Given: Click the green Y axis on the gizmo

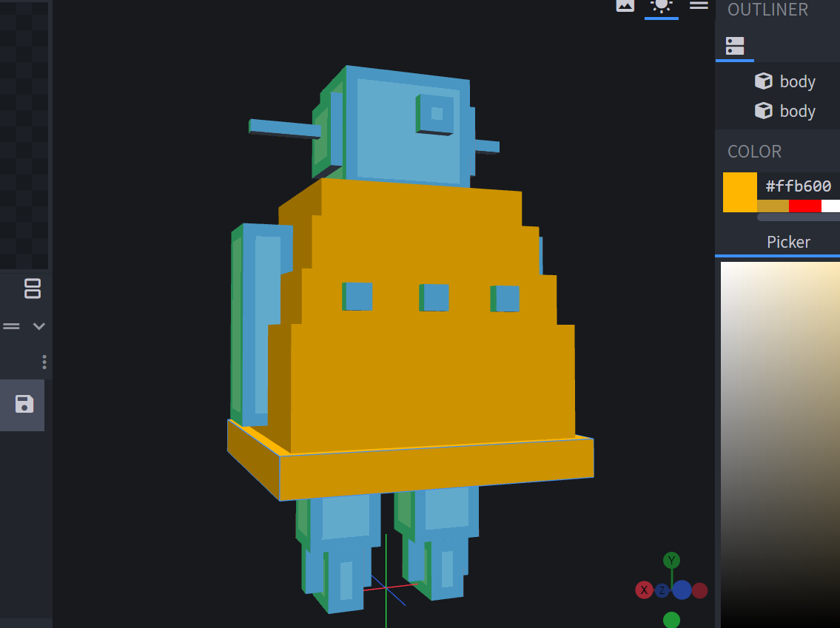Looking at the screenshot, I should (671, 560).
